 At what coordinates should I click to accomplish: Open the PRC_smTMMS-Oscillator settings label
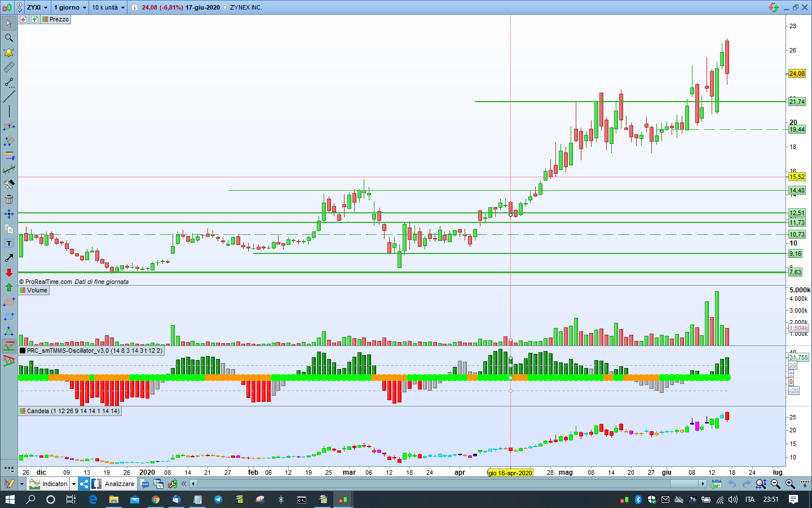pos(91,351)
